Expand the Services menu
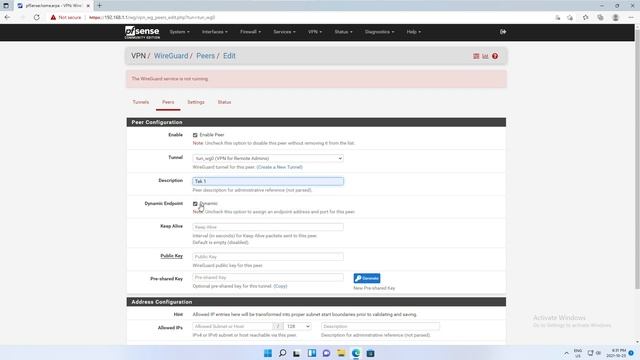This screenshot has width=640, height=360. (284, 32)
